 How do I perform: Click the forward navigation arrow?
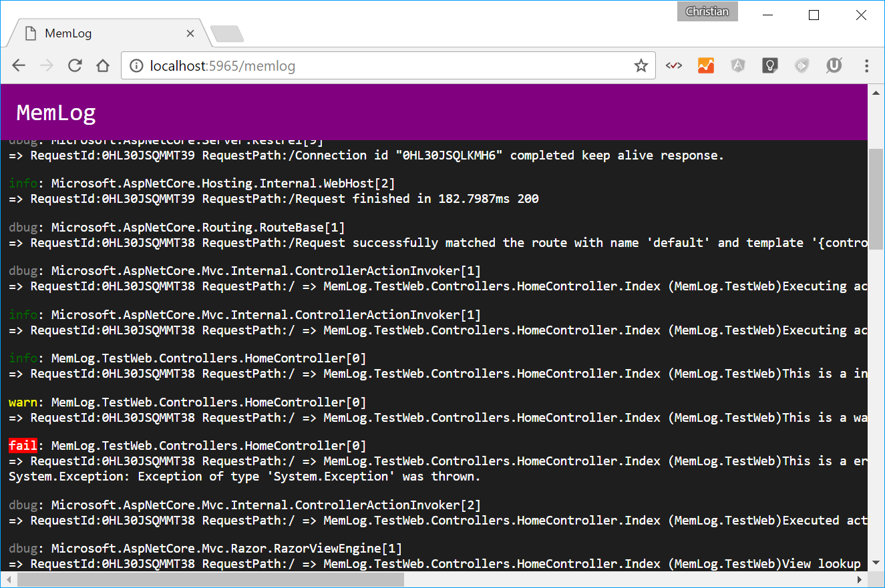pyautogui.click(x=46, y=65)
